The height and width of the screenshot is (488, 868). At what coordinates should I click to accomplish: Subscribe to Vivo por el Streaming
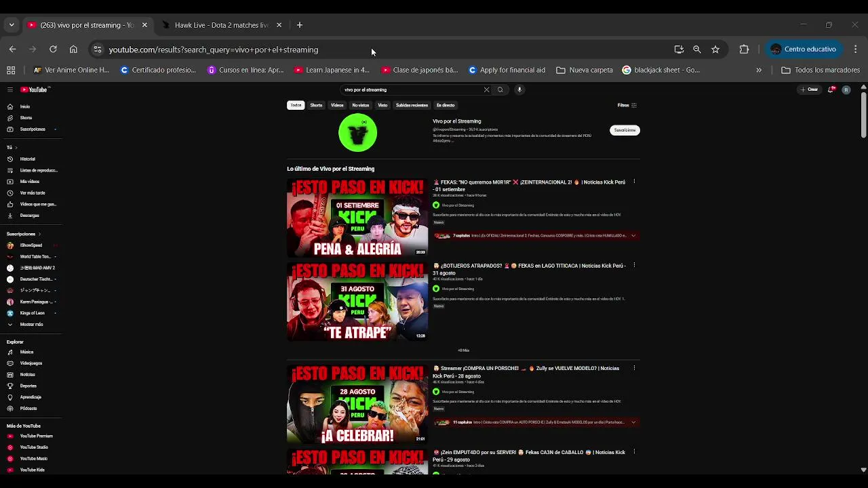[x=625, y=130]
